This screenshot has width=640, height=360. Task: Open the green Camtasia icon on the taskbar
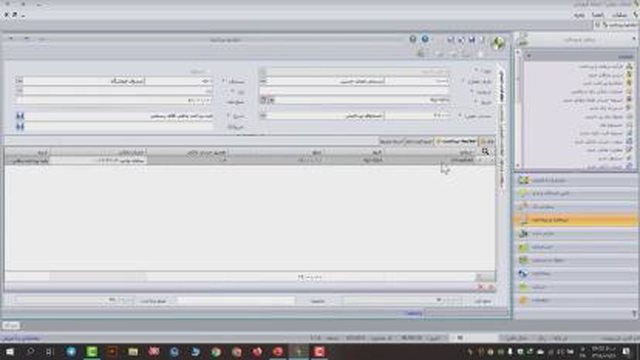[92, 352]
